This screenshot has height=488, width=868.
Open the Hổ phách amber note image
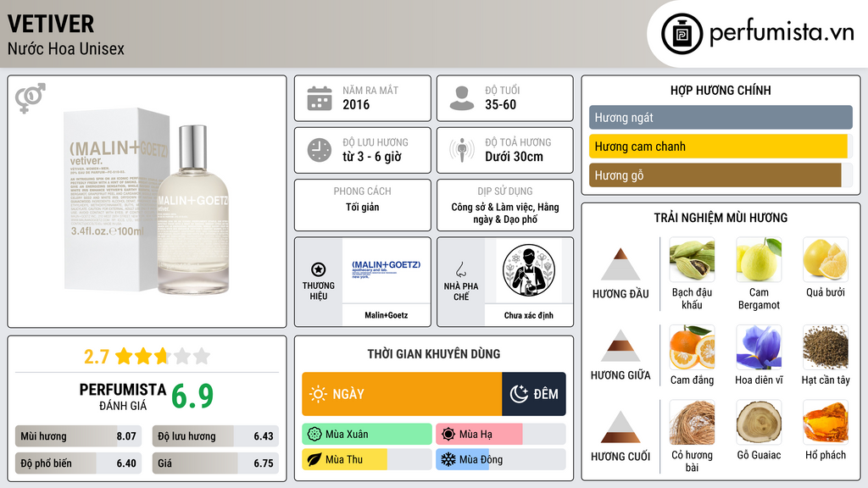click(826, 422)
